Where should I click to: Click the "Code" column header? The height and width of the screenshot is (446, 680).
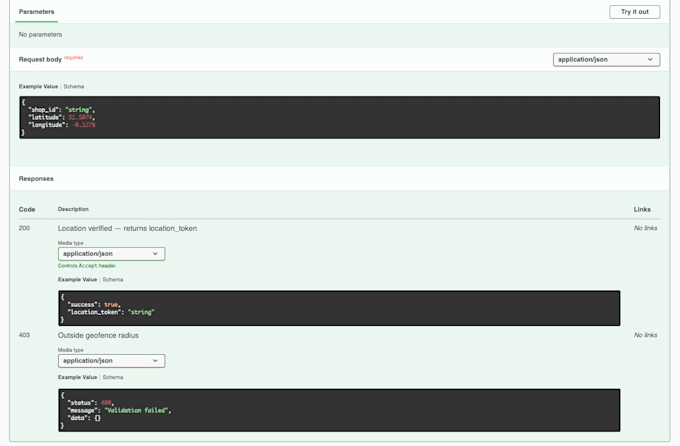click(27, 209)
